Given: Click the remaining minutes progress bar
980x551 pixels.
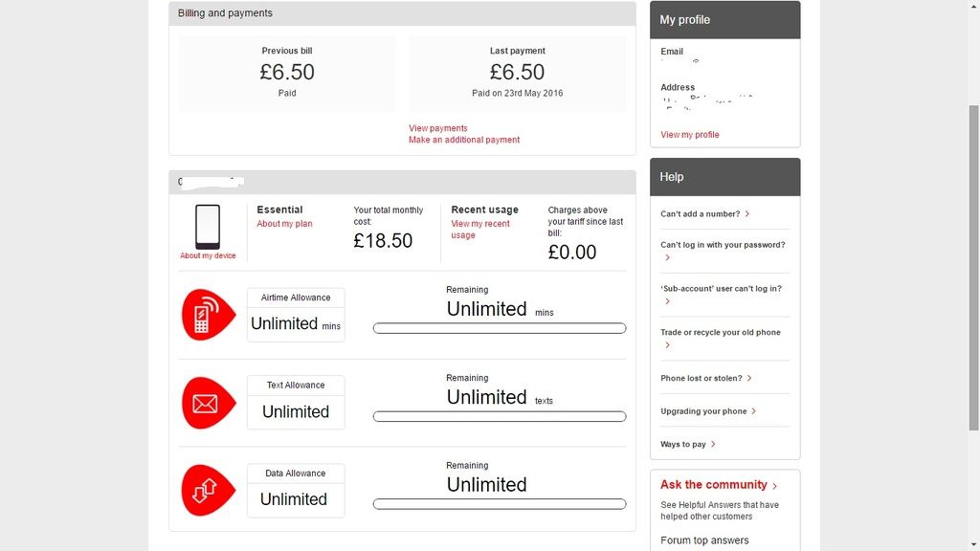Looking at the screenshot, I should tap(500, 328).
